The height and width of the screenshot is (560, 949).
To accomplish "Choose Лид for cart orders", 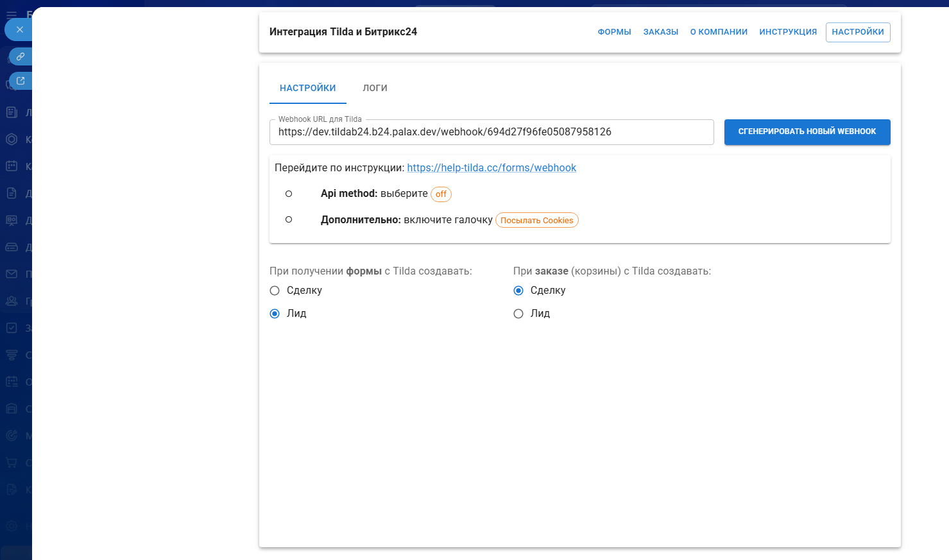I will 518,314.
